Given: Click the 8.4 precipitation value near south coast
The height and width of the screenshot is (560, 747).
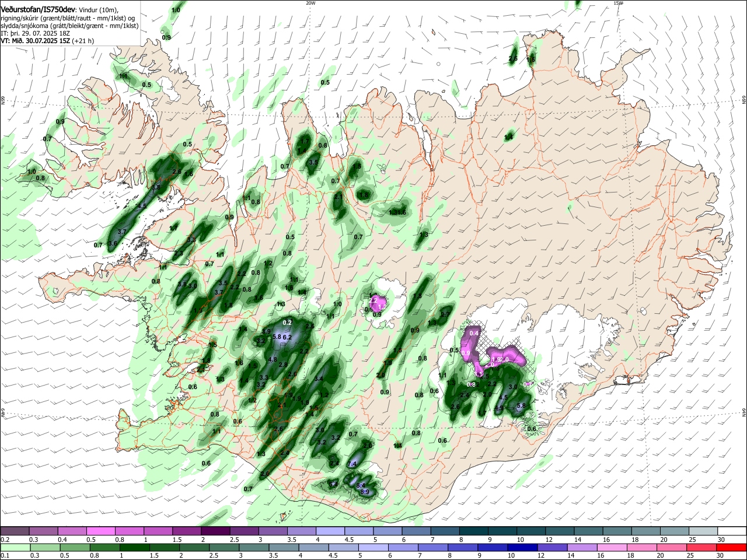Looking at the screenshot, I should click(x=361, y=485).
